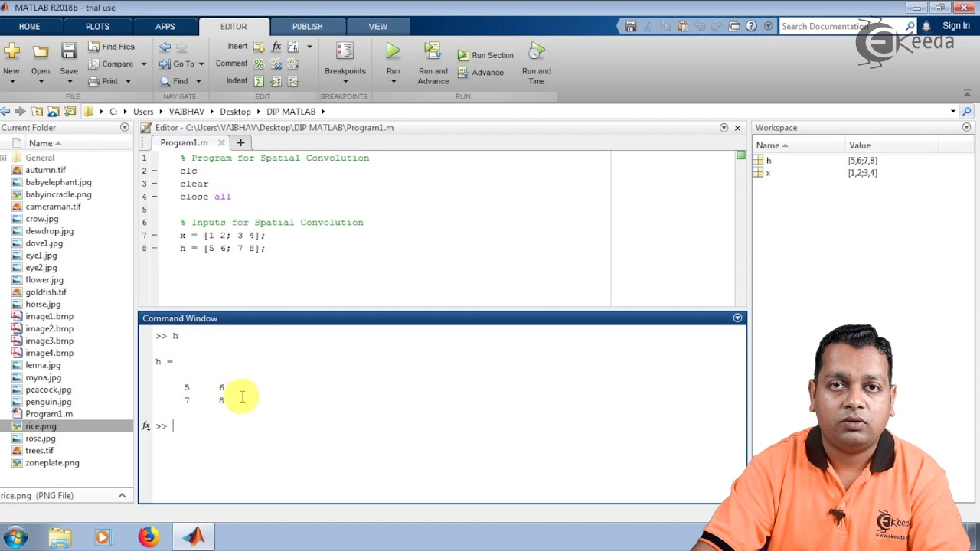Open Firefox from the taskbar

pos(148,537)
